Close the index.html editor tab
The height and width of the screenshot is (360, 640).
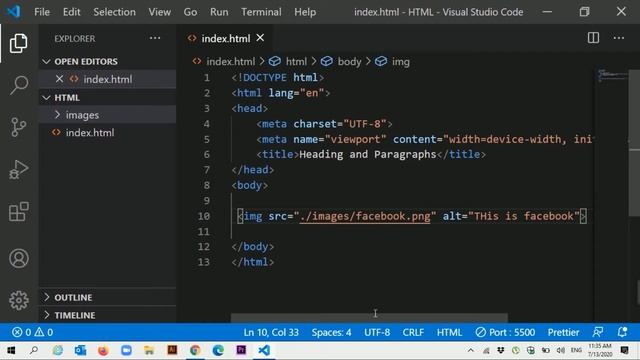pos(260,38)
